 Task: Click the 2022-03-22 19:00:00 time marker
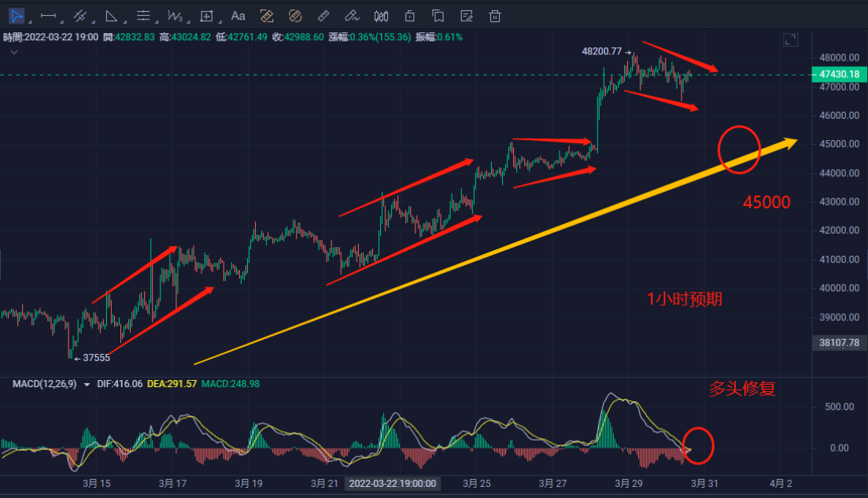(x=393, y=484)
